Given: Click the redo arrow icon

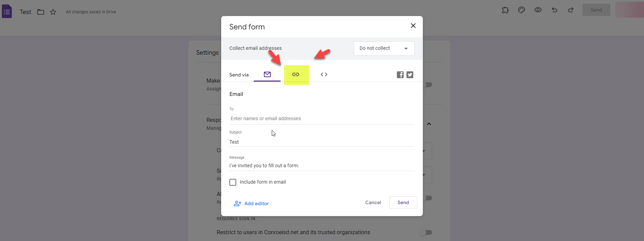Looking at the screenshot, I should [x=571, y=10].
